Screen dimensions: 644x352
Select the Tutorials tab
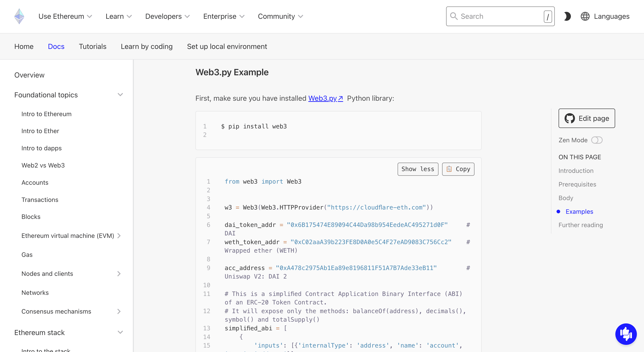coord(92,46)
